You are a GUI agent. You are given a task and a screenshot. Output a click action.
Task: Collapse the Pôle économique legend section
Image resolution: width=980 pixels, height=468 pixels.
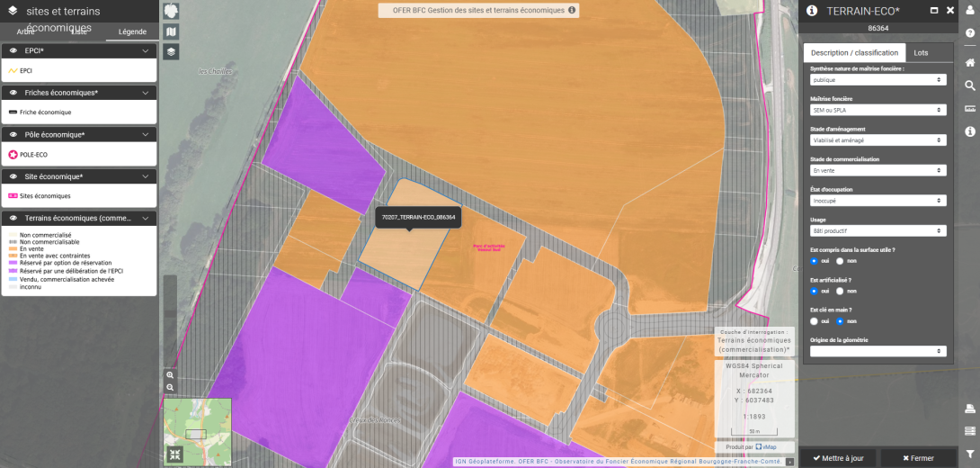tap(146, 134)
